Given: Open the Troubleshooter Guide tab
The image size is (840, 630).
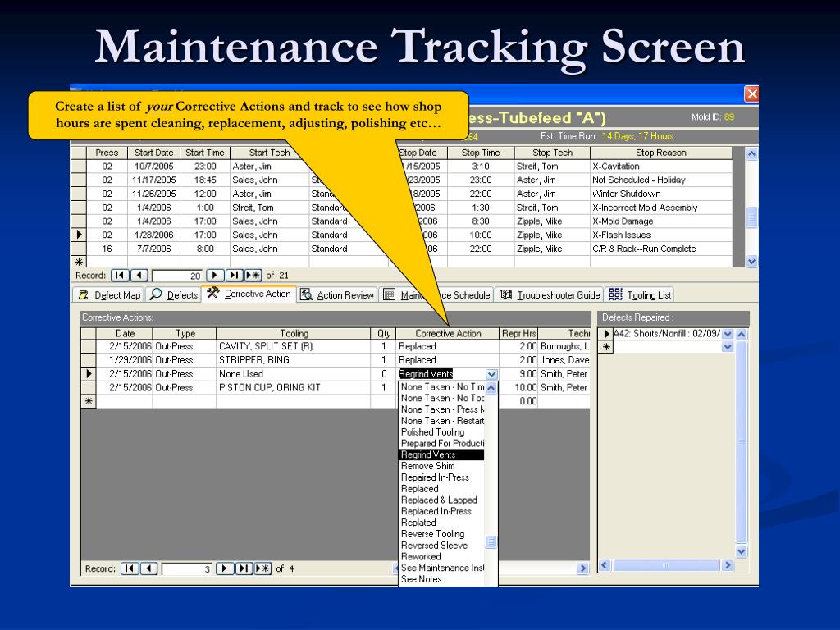Looking at the screenshot, I should click(x=550, y=295).
